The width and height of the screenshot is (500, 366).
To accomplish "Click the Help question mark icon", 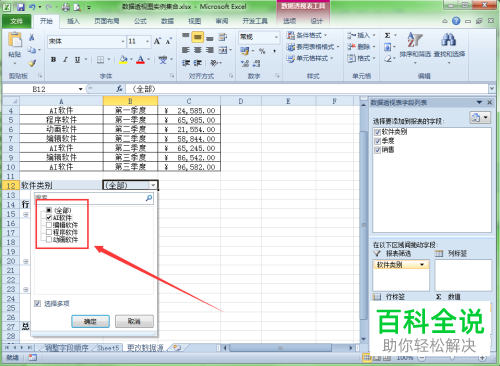I will [x=456, y=21].
